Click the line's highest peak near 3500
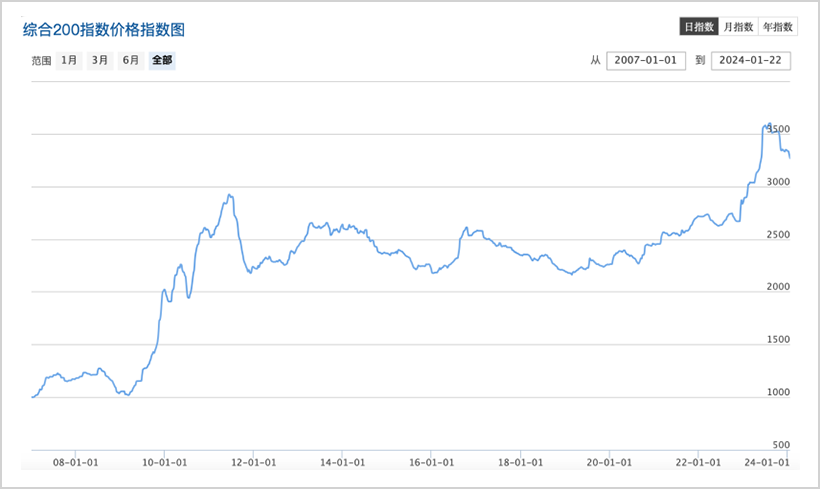 click(x=768, y=124)
